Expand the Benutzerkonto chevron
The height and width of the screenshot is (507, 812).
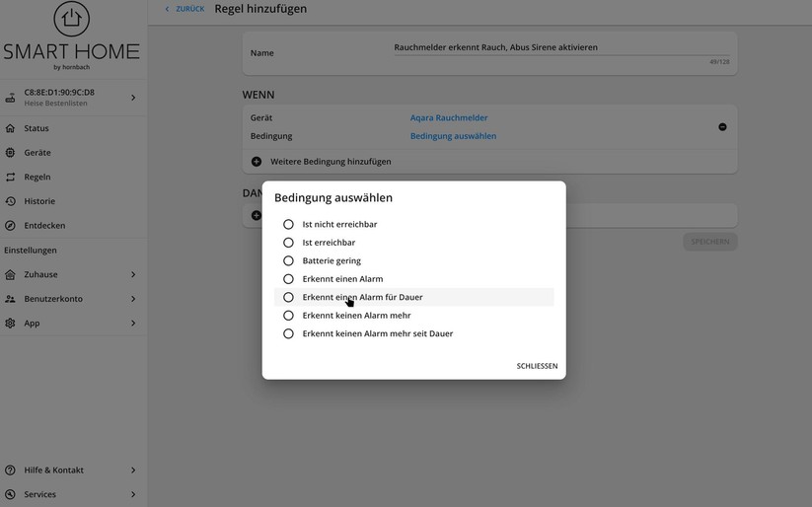pos(133,299)
